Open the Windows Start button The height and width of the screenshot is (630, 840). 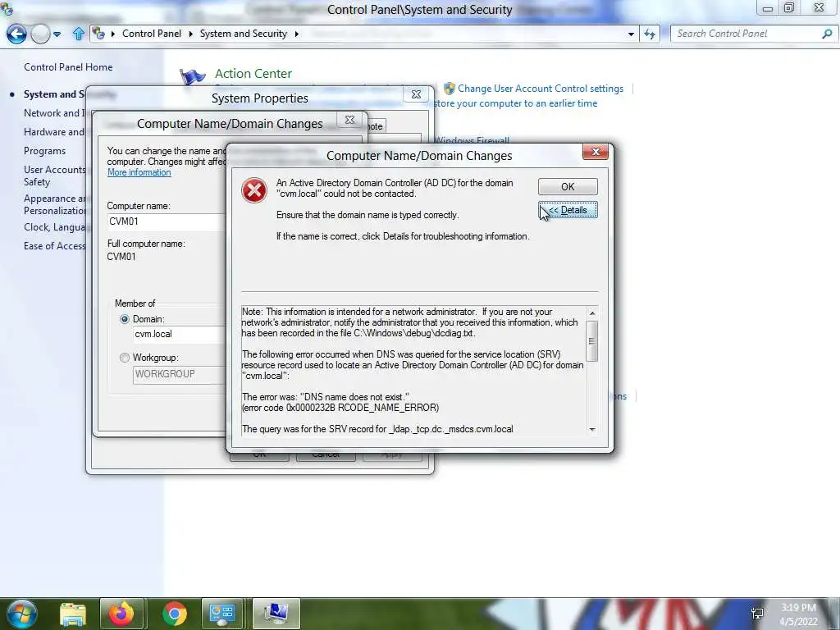coord(21,614)
